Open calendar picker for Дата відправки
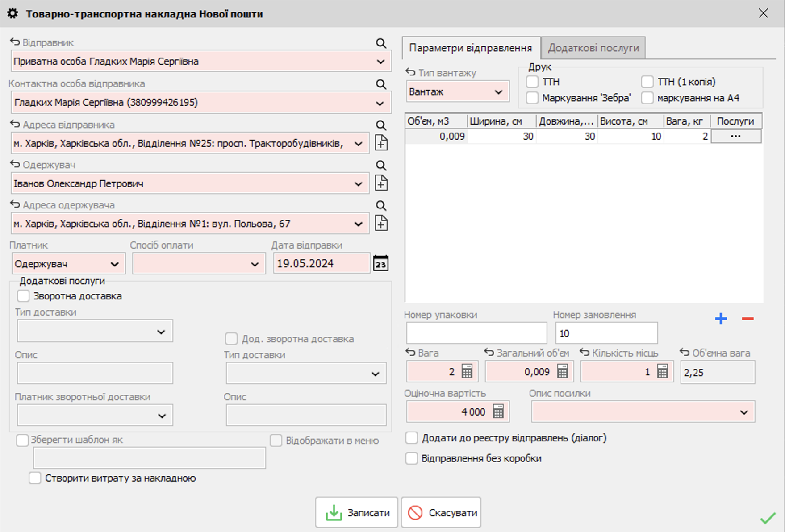This screenshot has width=785, height=532. [x=380, y=263]
